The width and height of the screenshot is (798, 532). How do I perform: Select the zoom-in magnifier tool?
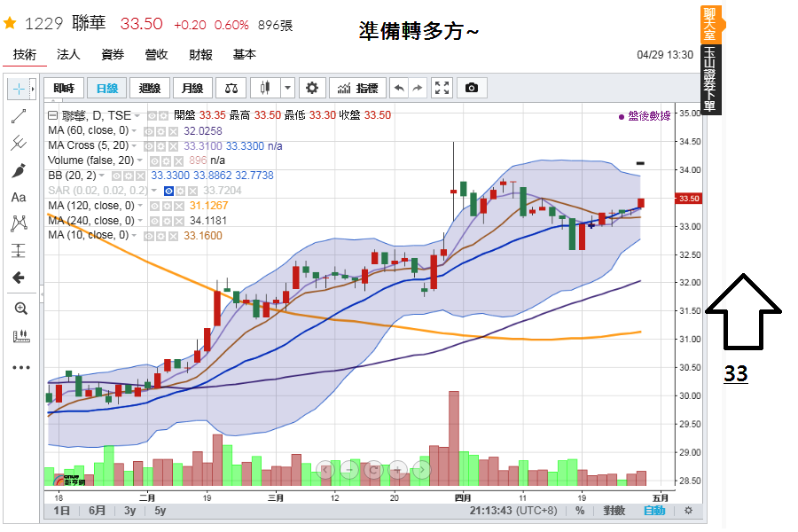pos(20,309)
